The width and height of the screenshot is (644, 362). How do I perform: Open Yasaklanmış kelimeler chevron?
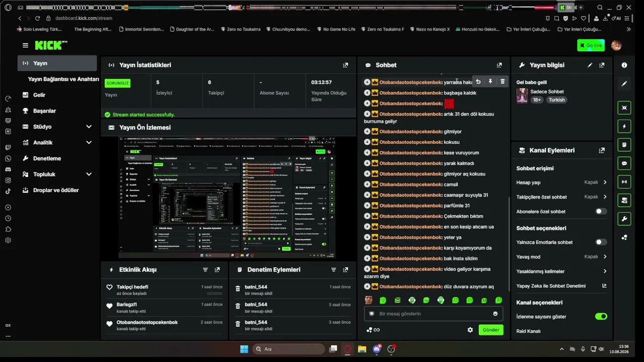(605, 271)
